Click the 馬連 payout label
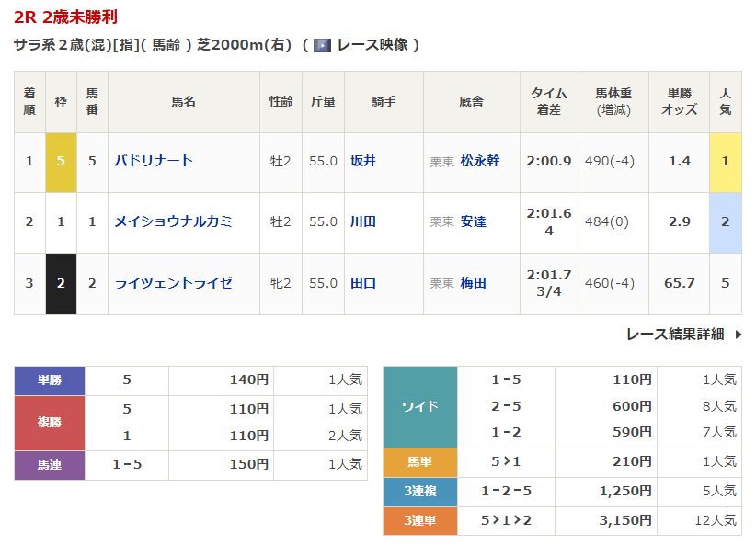 pos(50,465)
